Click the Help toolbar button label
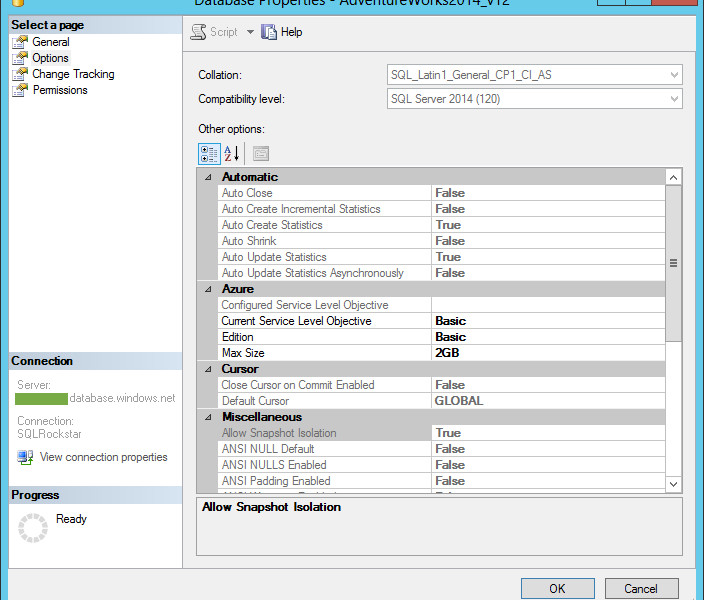704x600 pixels. pyautogui.click(x=291, y=32)
